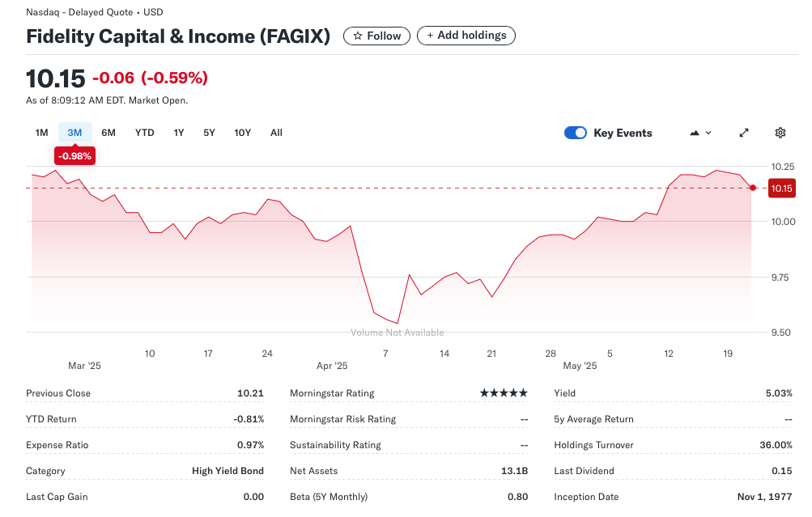Switch chart to 1Y range
The height and width of the screenshot is (517, 812).
(x=179, y=133)
